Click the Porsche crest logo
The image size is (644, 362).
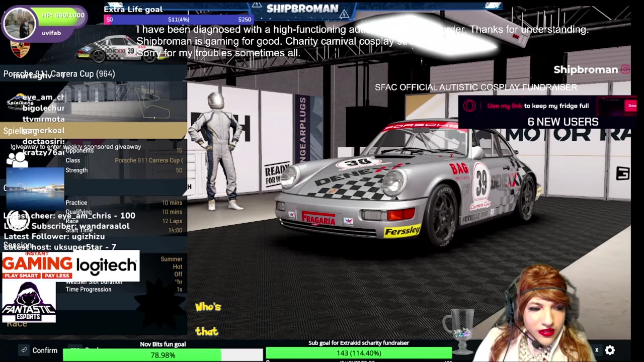click(20, 49)
